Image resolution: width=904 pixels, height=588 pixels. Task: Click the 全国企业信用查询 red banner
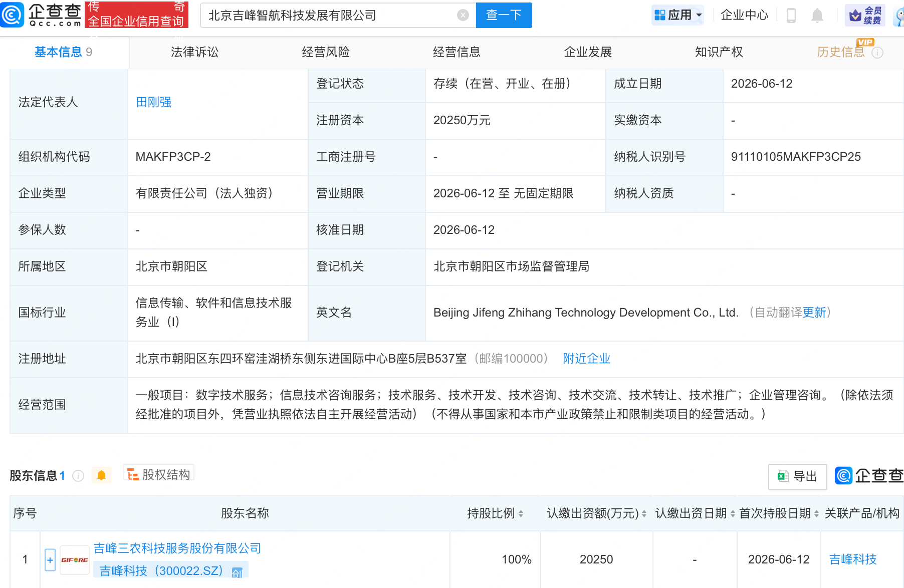(x=137, y=15)
